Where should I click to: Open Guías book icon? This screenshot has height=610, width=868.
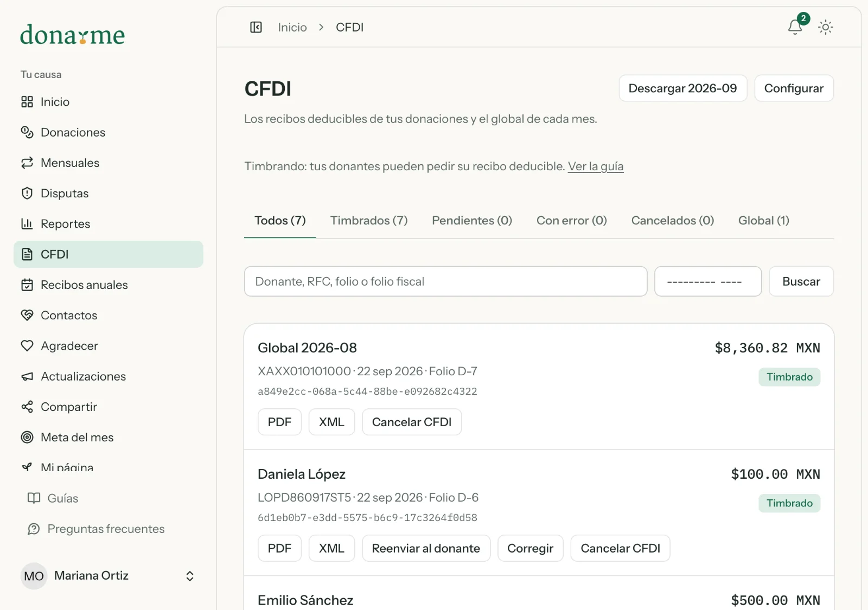click(x=34, y=498)
